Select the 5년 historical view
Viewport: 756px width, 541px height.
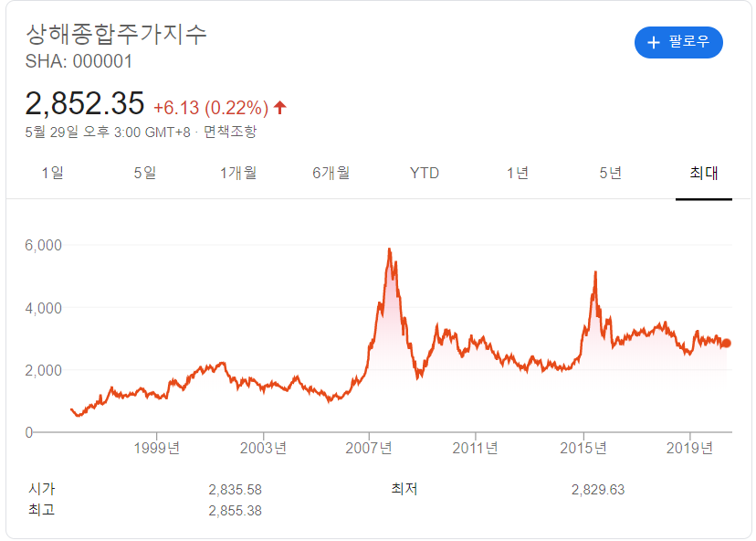pos(611,173)
